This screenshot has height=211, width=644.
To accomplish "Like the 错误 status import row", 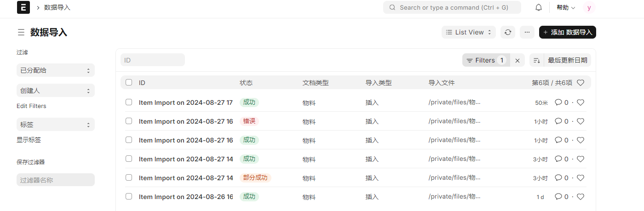I will 581,121.
